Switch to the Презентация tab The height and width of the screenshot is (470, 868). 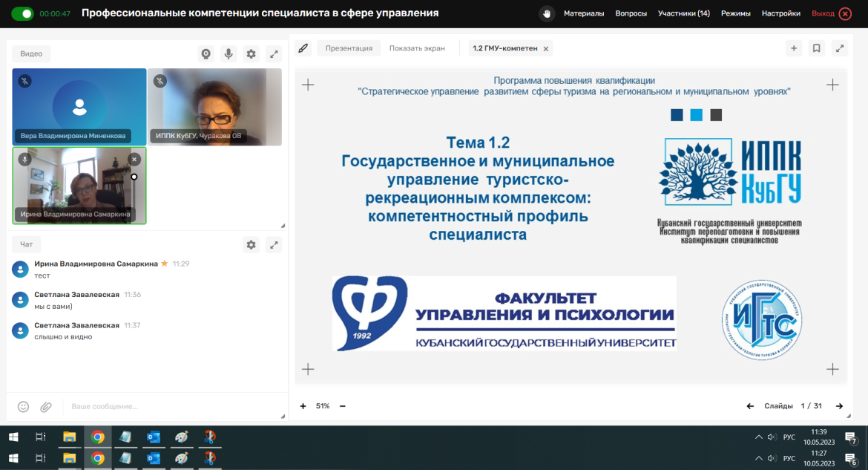tap(349, 48)
